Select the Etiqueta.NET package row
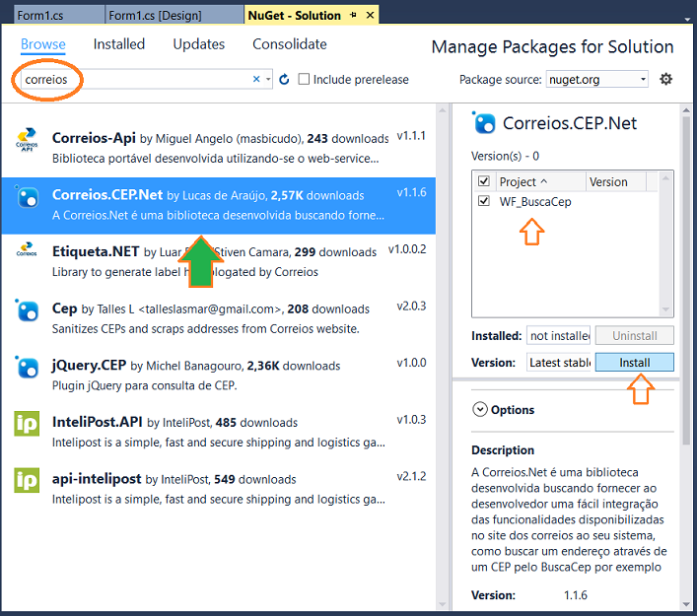This screenshot has width=697, height=616. coord(218,262)
